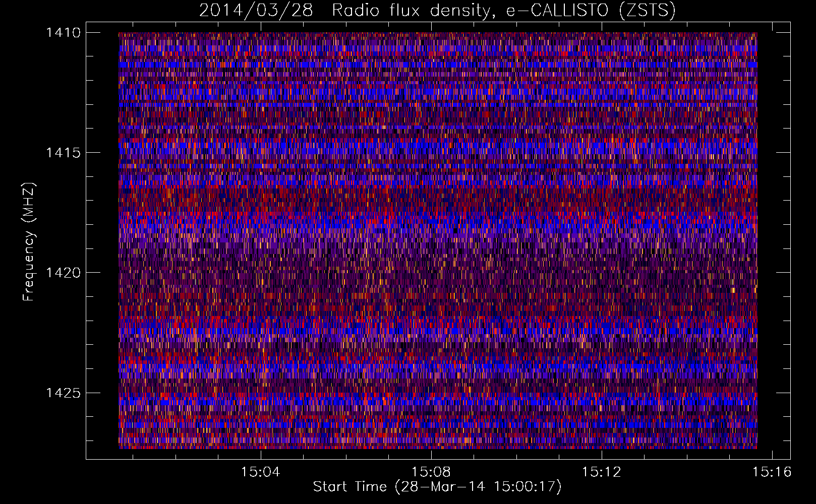816x504 pixels.
Task: Click the '15:04' time axis label
Action: pyautogui.click(x=261, y=472)
